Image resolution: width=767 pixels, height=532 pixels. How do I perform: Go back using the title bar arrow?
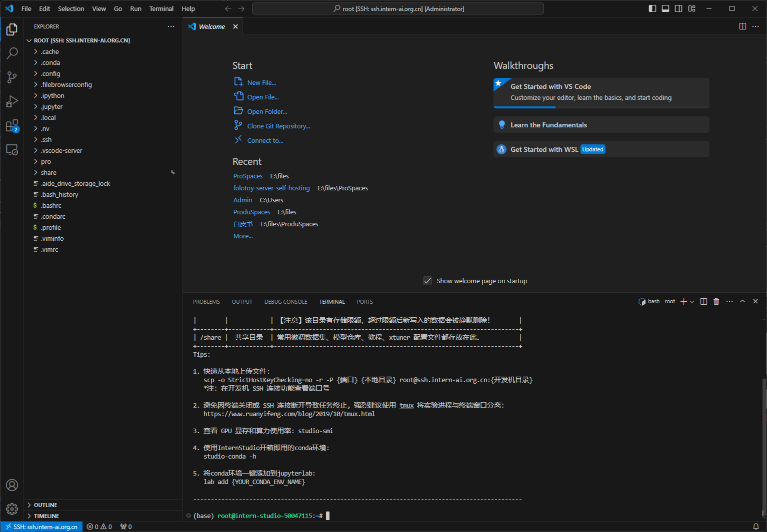coord(228,8)
